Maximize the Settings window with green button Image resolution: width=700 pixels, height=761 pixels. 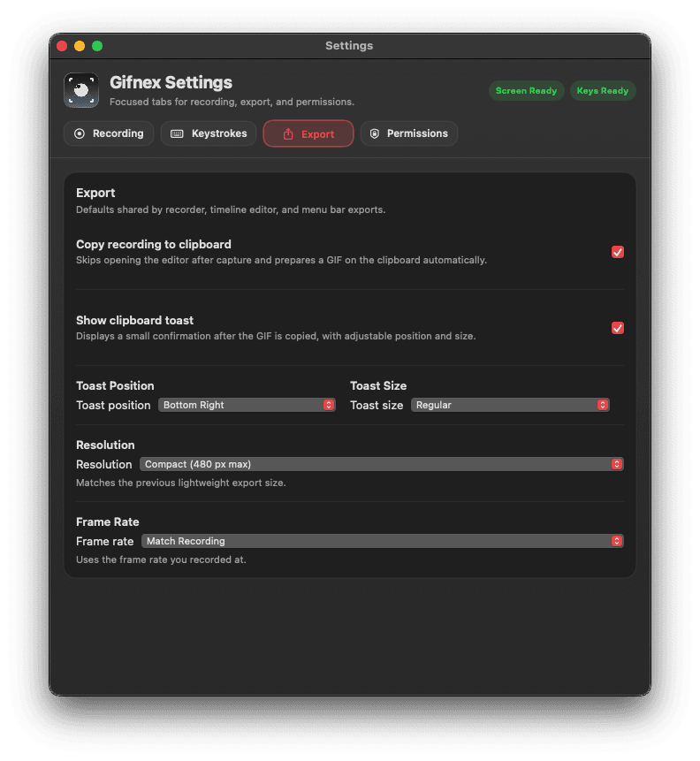pos(97,46)
